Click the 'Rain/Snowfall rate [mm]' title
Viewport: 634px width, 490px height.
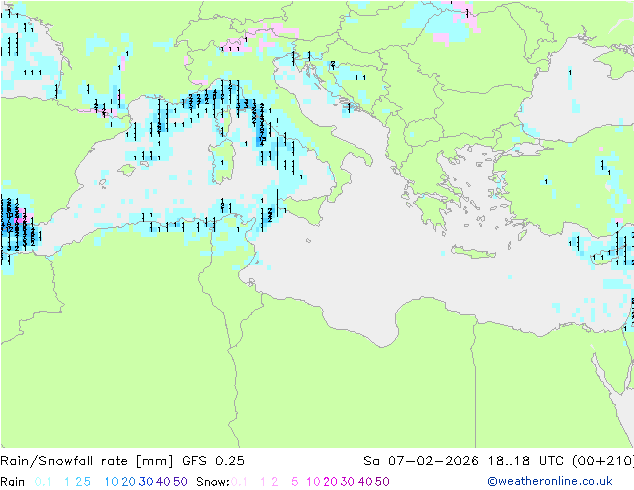pyautogui.click(x=87, y=461)
